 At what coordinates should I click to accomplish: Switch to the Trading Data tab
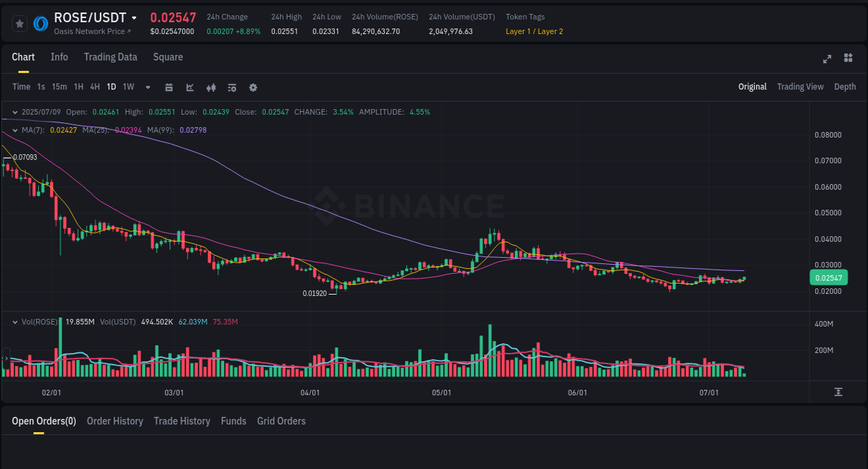click(110, 57)
